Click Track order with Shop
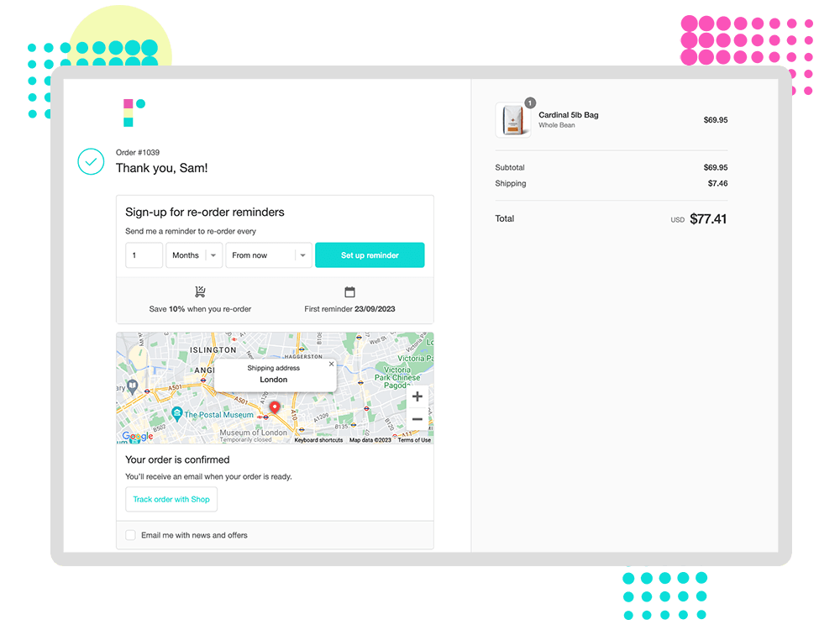The image size is (840, 630). [171, 499]
